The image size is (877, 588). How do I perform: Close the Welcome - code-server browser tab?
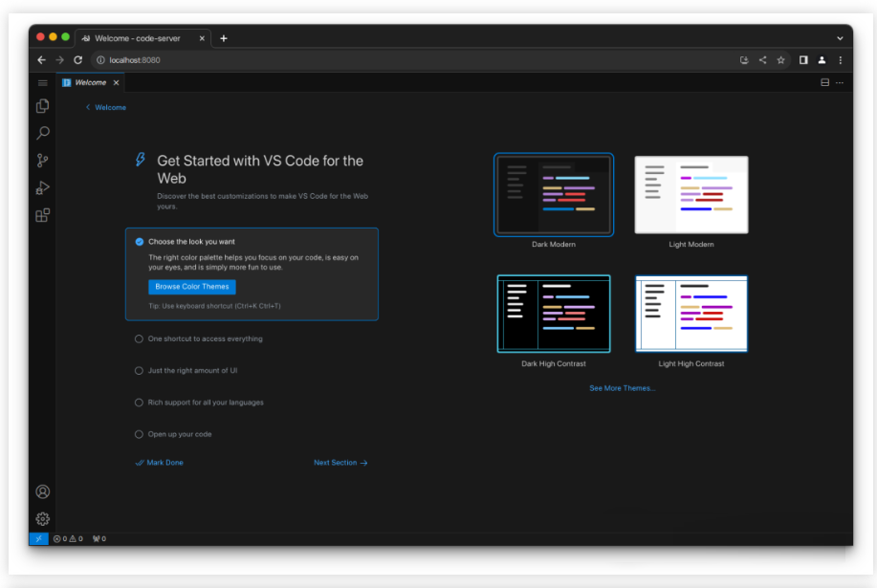(202, 38)
